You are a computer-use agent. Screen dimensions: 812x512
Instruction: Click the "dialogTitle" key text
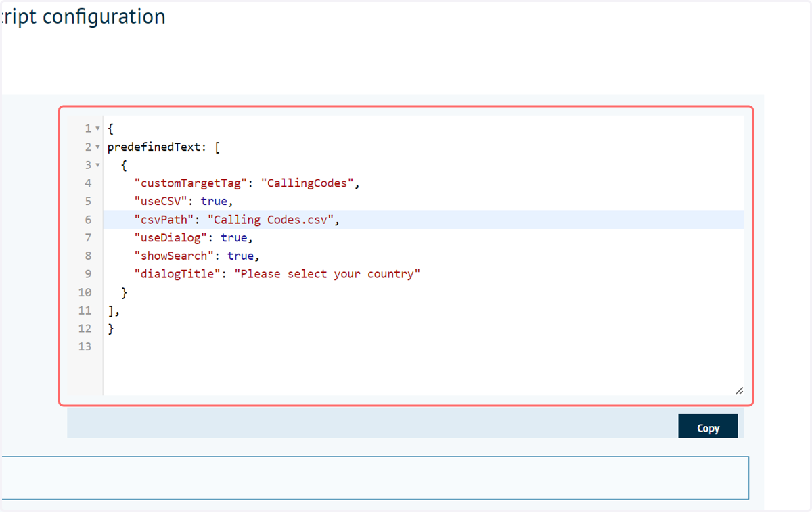coord(177,274)
